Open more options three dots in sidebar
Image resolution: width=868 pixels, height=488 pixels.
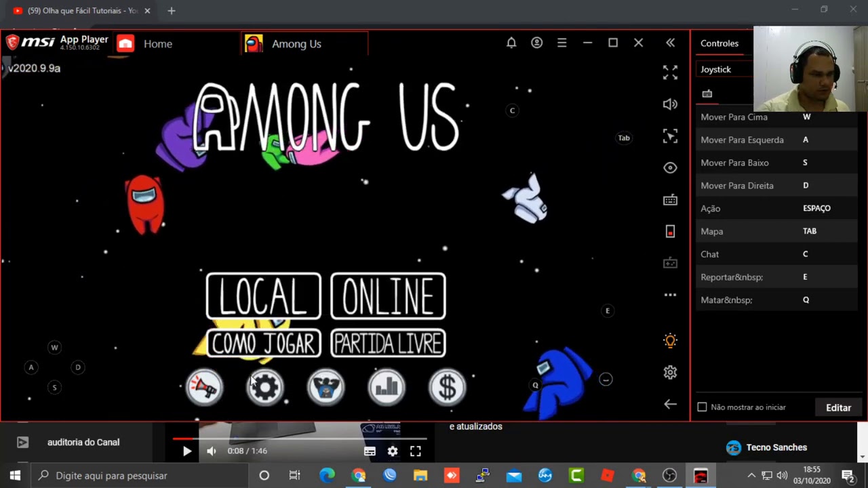pos(670,295)
